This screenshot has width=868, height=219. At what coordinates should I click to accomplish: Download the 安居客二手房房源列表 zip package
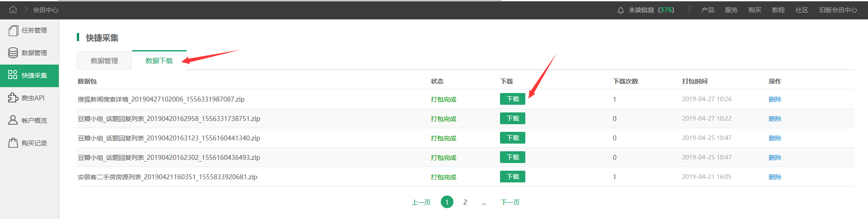tap(513, 177)
